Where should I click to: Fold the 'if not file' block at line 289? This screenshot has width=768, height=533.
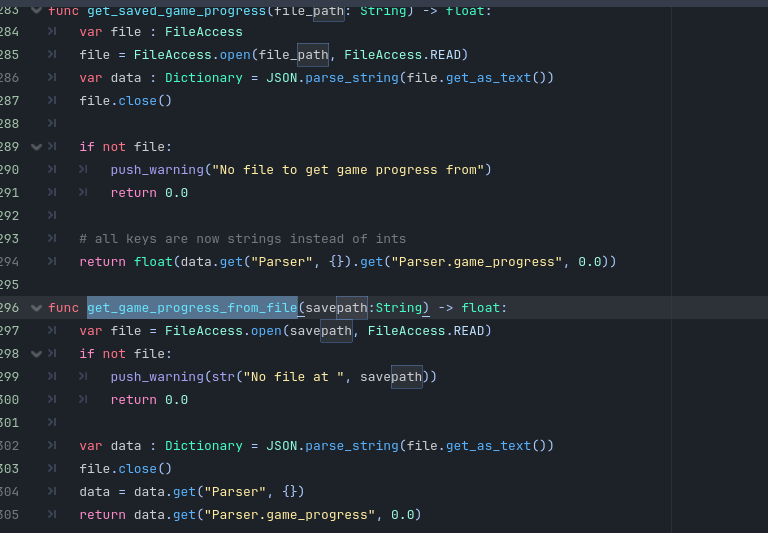coord(37,147)
